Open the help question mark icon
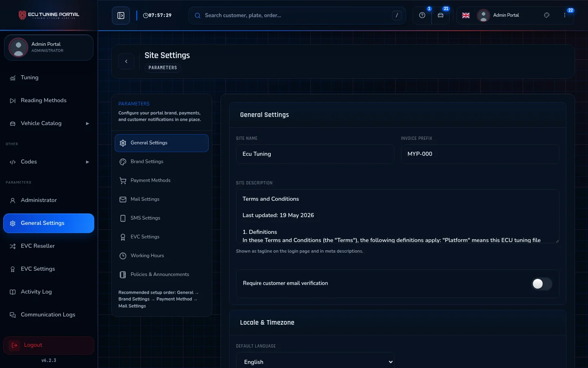 pos(422,16)
